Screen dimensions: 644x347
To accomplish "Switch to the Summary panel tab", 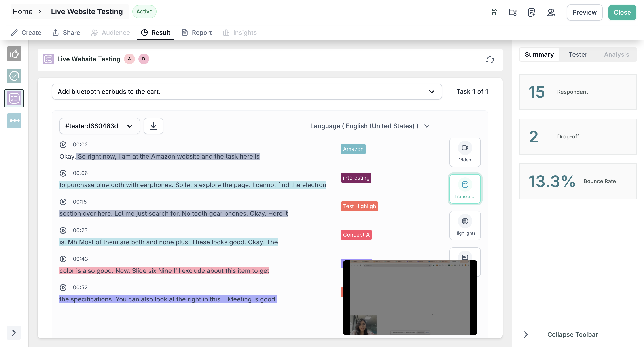I will click(539, 54).
